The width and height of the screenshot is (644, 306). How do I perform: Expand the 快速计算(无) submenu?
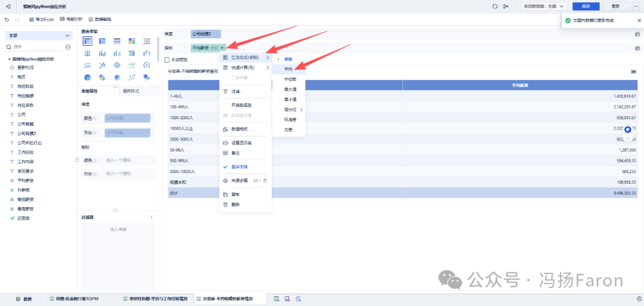[x=245, y=67]
